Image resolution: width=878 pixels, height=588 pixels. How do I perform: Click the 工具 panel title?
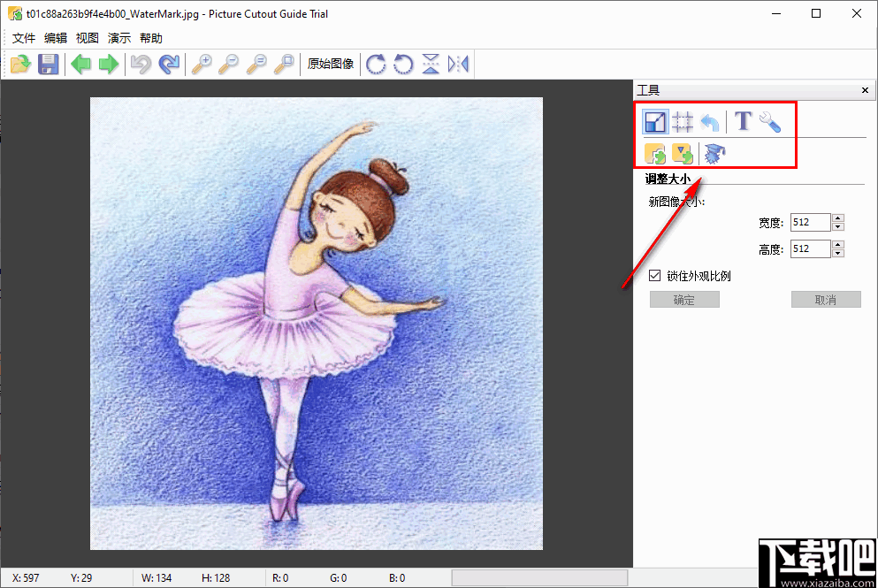coord(648,90)
